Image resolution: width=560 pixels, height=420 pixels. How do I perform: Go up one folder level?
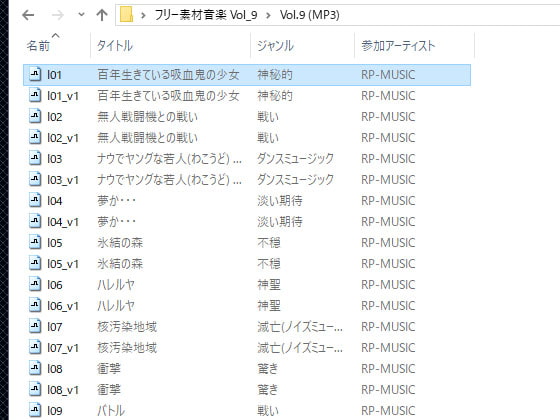(x=102, y=15)
